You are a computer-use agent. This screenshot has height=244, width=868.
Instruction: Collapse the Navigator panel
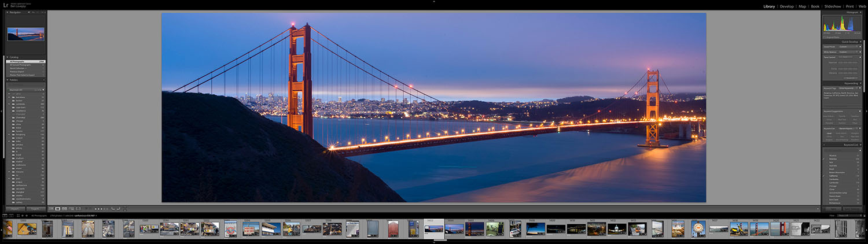tap(8, 12)
